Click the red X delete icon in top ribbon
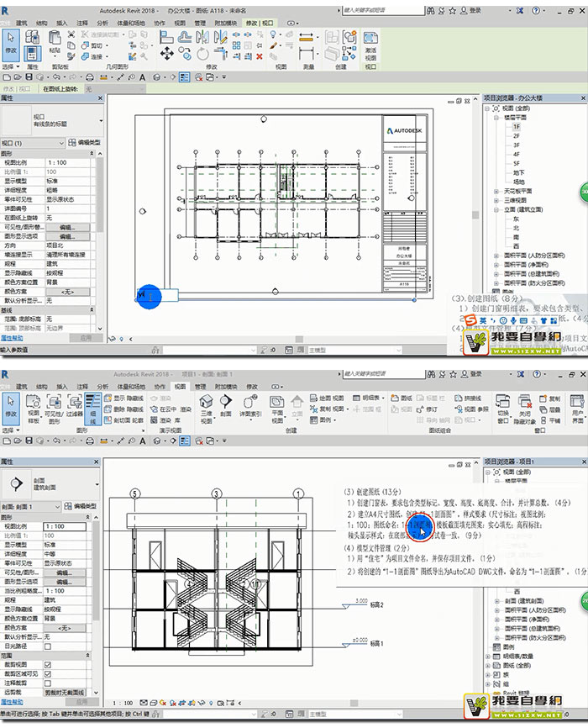This screenshot has width=588, height=728. point(260,56)
